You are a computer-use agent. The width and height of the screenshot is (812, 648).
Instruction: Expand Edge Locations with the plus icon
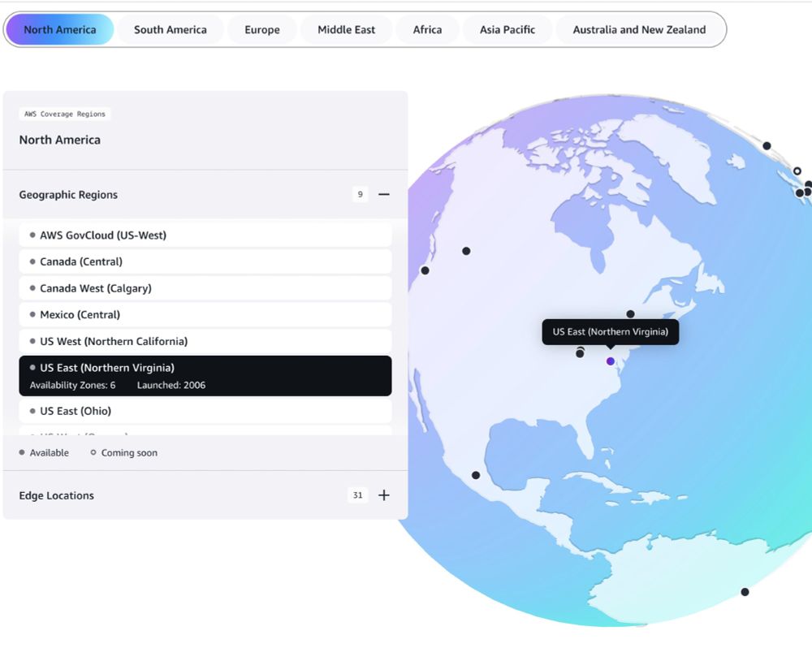point(384,495)
